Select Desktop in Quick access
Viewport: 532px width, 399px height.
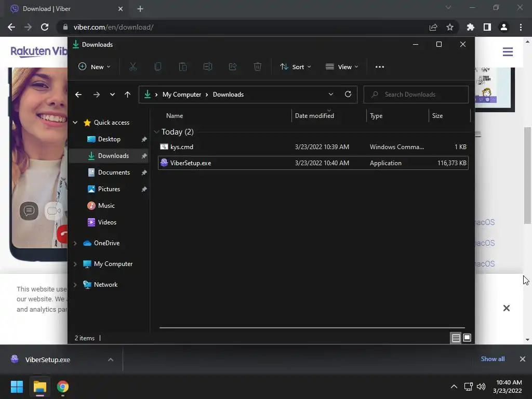(x=109, y=139)
